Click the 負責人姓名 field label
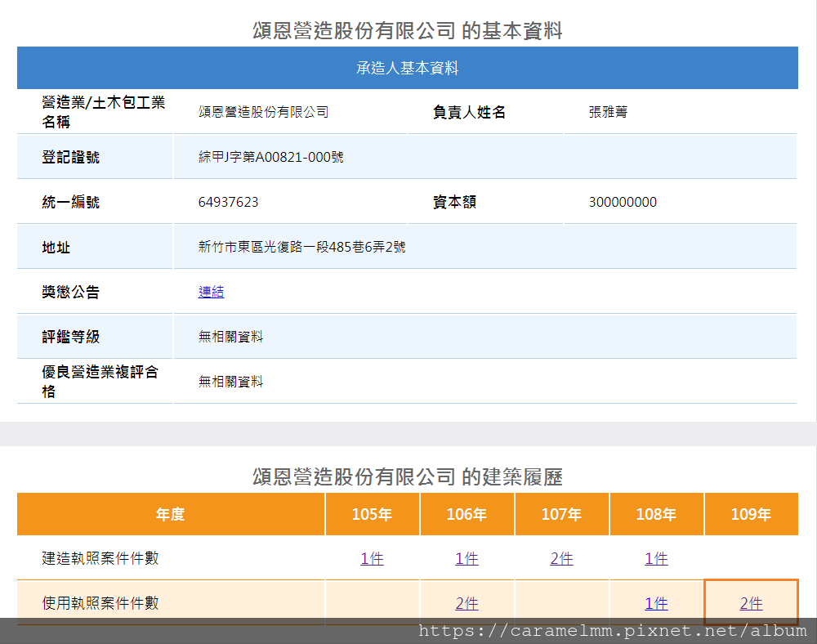817x644 pixels. tap(469, 112)
